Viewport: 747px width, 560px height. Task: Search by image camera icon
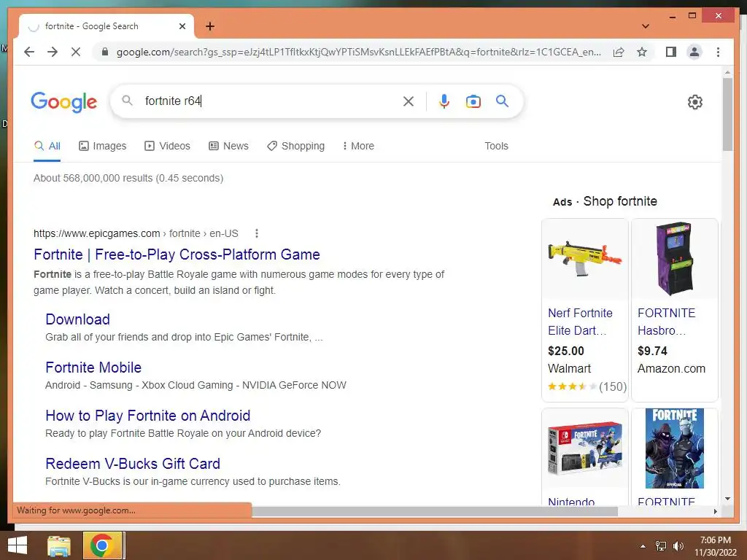coord(473,101)
